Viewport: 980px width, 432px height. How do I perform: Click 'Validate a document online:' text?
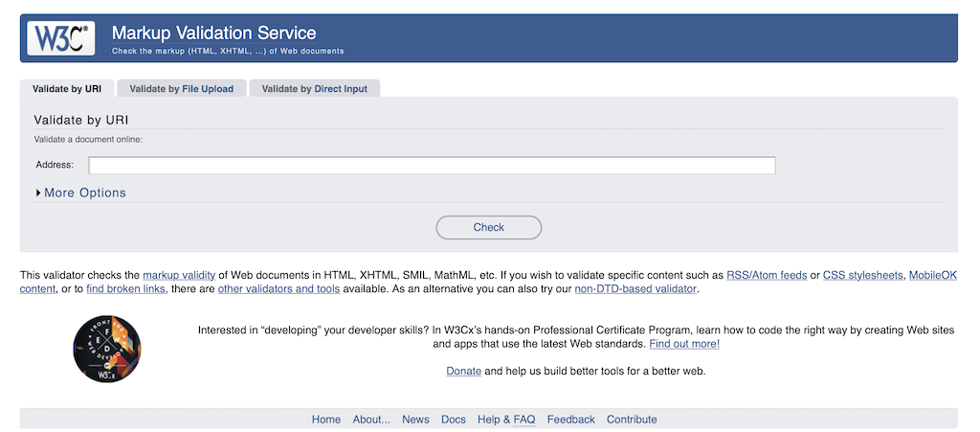(88, 140)
